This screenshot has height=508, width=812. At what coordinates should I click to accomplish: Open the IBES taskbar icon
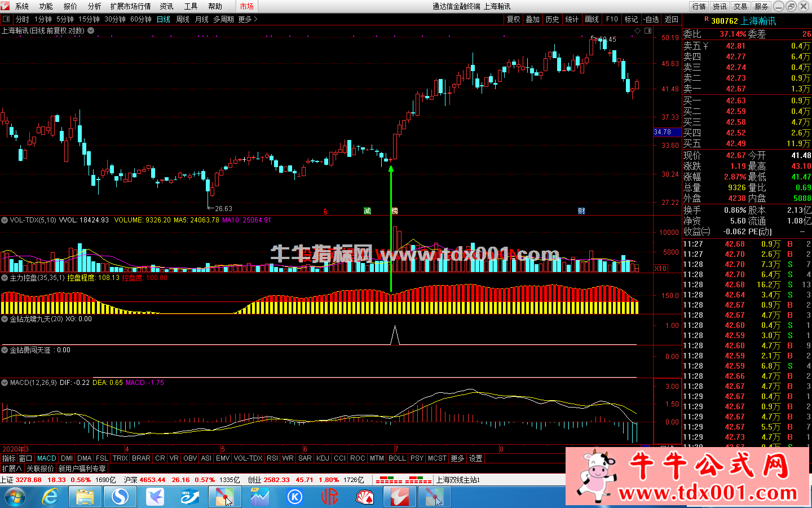coord(190,497)
